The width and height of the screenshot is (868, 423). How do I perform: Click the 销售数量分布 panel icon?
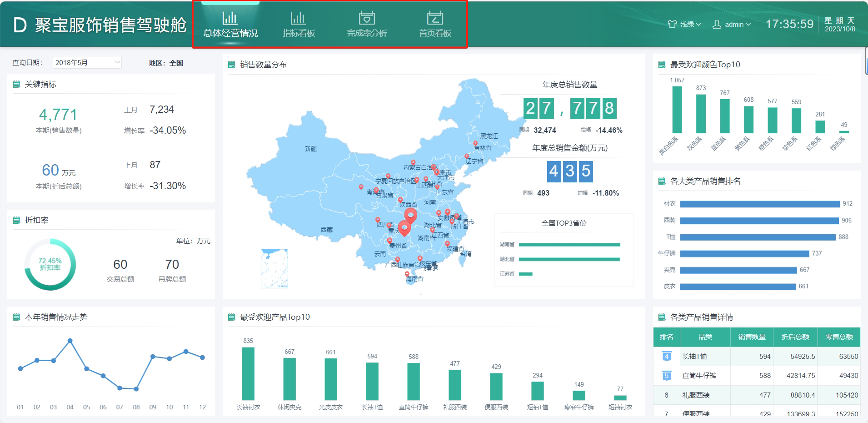[231, 65]
